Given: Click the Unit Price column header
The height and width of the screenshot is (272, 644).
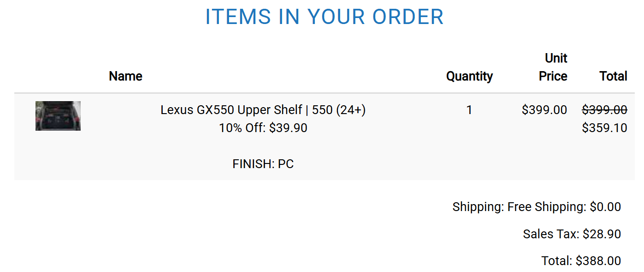Looking at the screenshot, I should 553,67.
